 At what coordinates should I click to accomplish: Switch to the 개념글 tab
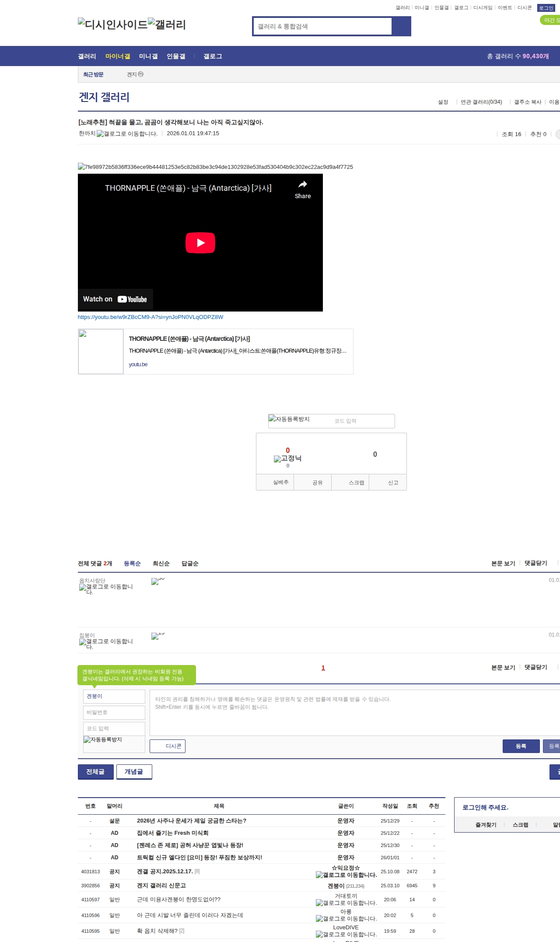coord(134,772)
